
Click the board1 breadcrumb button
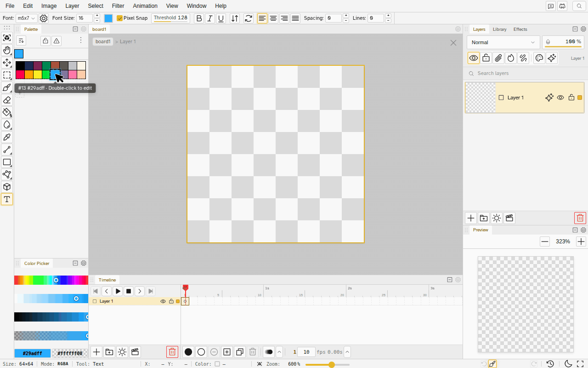tap(103, 41)
